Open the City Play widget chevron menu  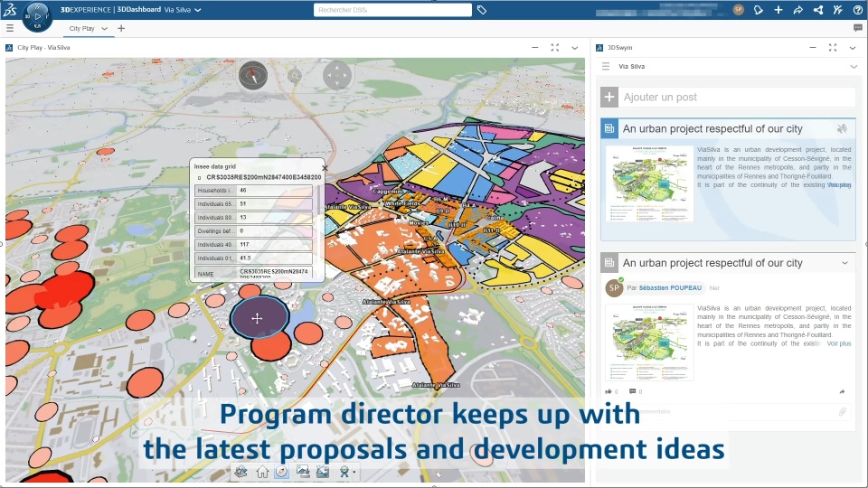tap(575, 48)
